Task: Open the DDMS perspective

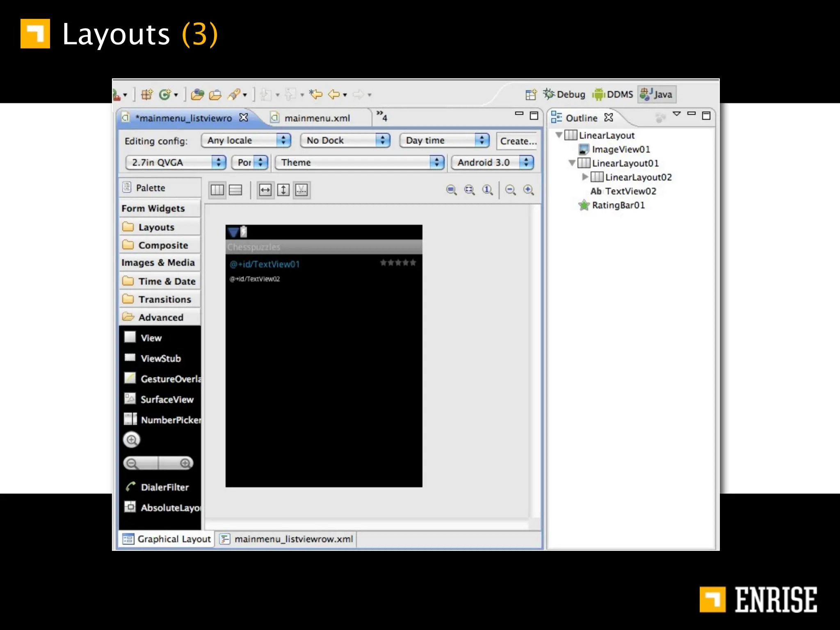Action: 613,94
